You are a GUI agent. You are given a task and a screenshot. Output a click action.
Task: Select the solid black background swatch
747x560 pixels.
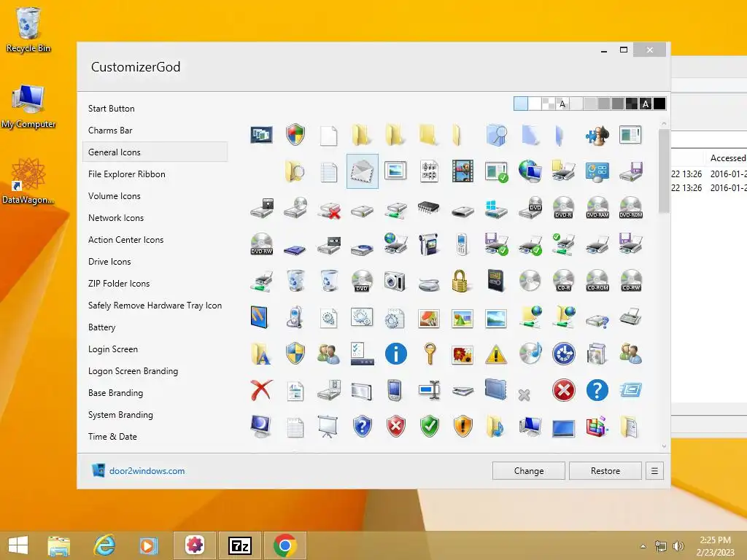pyautogui.click(x=659, y=104)
